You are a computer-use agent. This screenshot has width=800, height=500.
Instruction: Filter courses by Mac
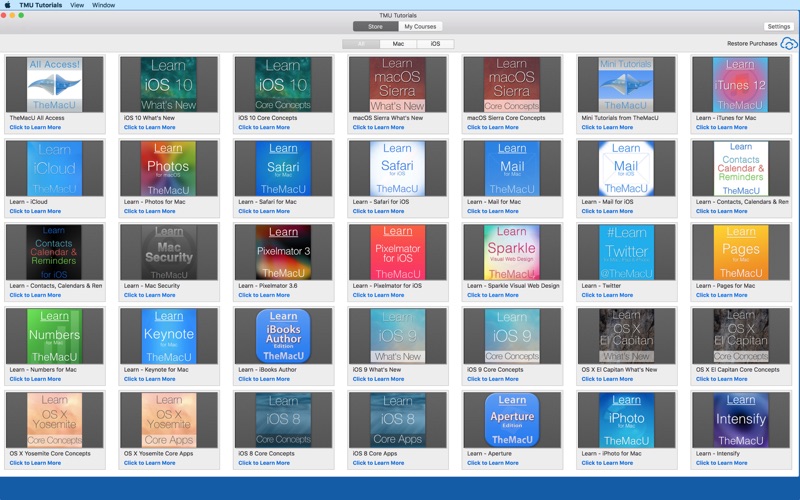pyautogui.click(x=398, y=44)
